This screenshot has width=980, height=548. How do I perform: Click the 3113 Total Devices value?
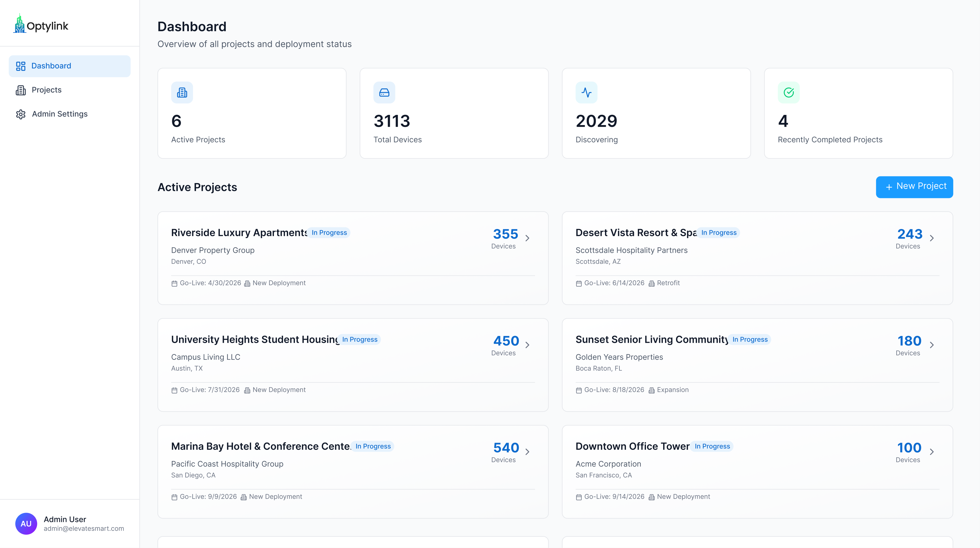click(392, 121)
